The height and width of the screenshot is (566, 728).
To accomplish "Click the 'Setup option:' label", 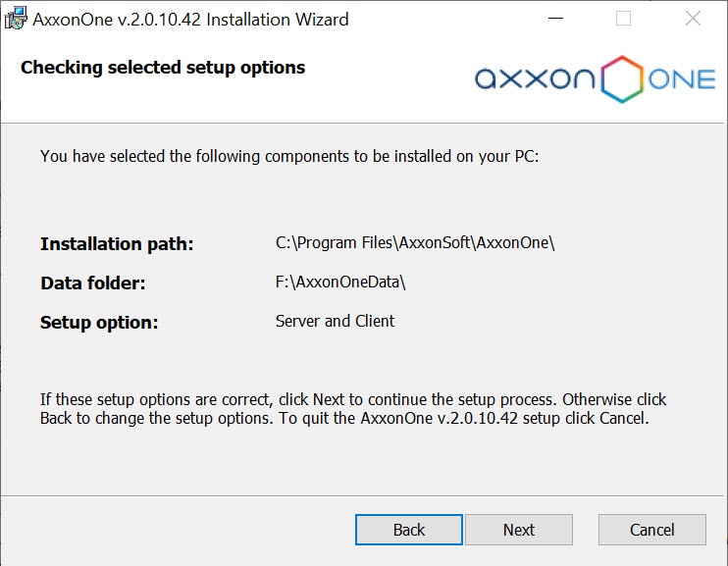I will 99,323.
